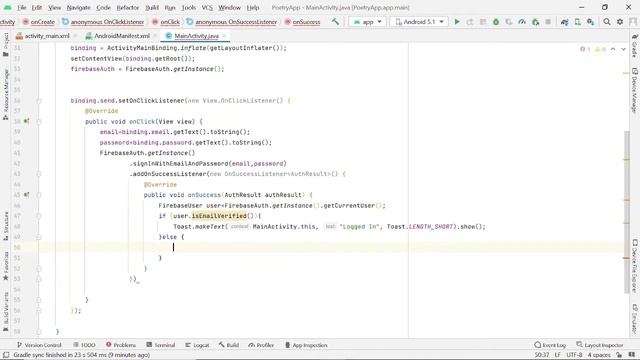This screenshot has height=360, width=640.
Task: Open the Project side panel
Action: pyautogui.click(x=5, y=44)
